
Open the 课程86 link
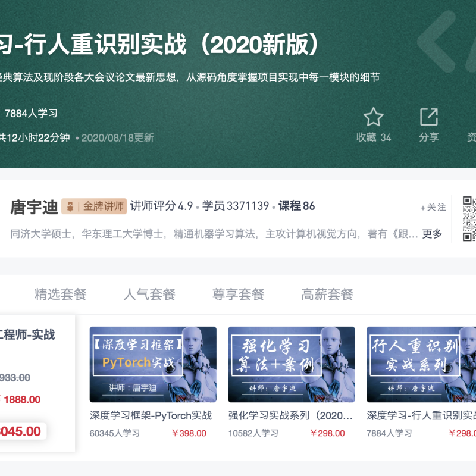tap(296, 206)
